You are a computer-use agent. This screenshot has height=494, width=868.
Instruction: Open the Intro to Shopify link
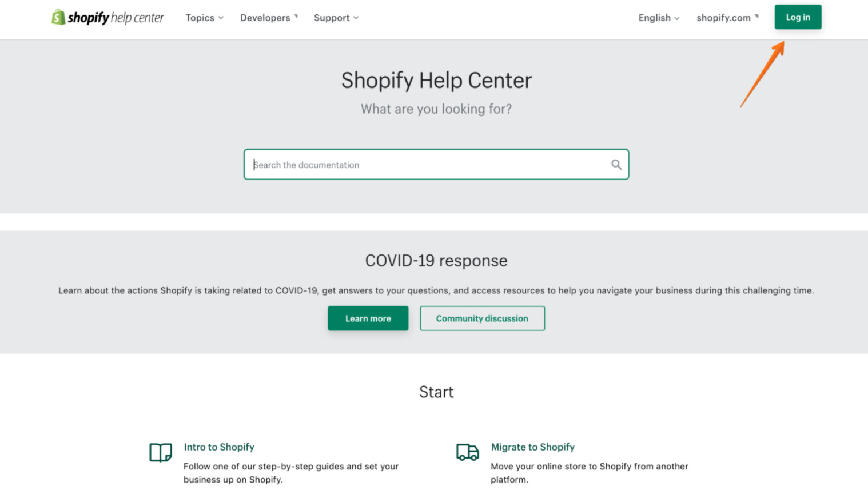(219, 447)
